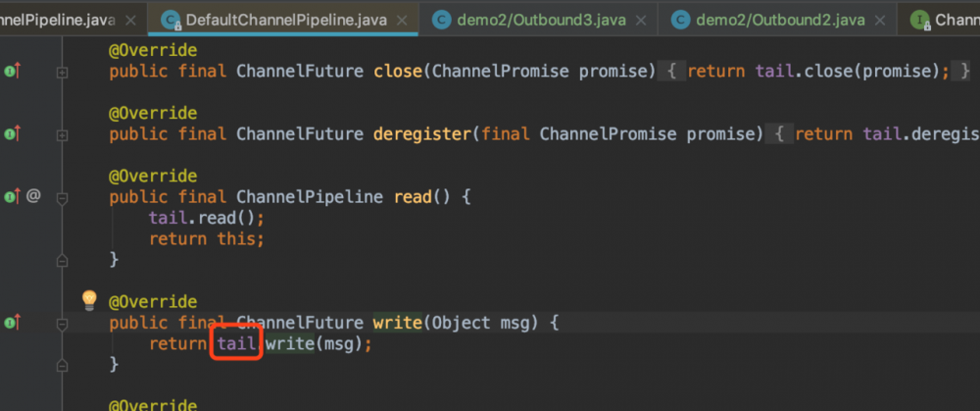Viewport: 980px width, 411px height.
Task: Click the override gutter icon beside write()
Action: point(13,322)
